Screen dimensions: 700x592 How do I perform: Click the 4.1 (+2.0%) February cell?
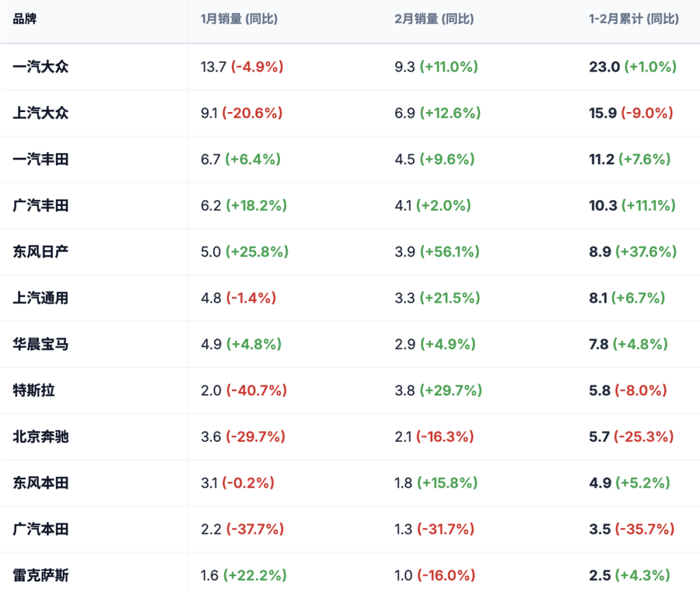tap(432, 206)
